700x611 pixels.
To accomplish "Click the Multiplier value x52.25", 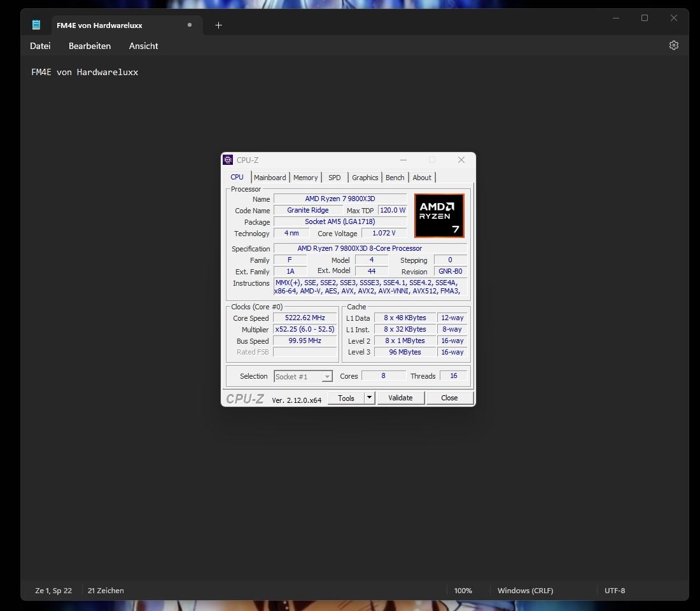I will coord(305,329).
